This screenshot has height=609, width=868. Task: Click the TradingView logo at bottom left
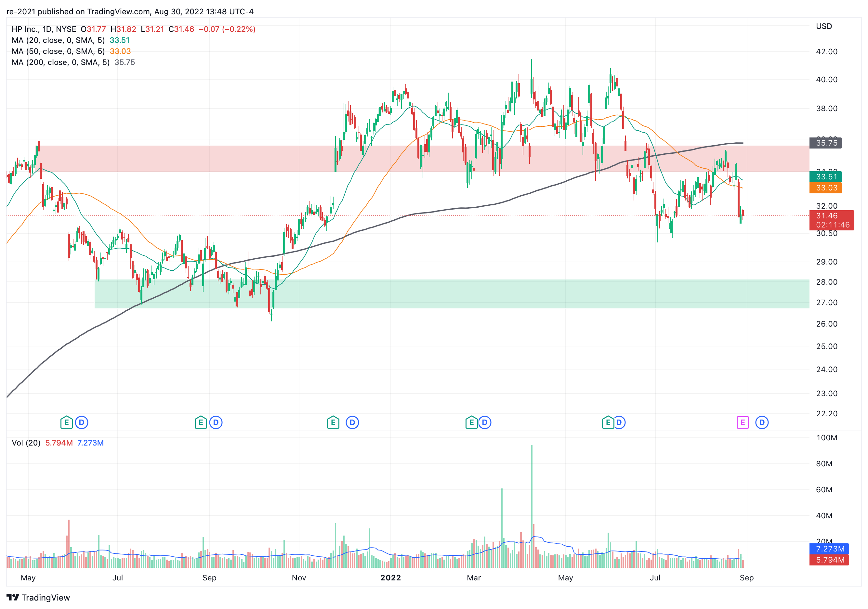tap(38, 597)
